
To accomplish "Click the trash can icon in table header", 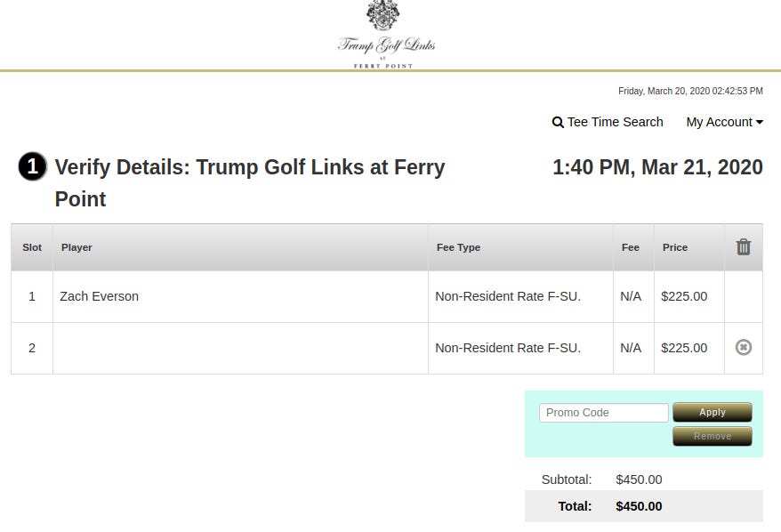I will [743, 247].
